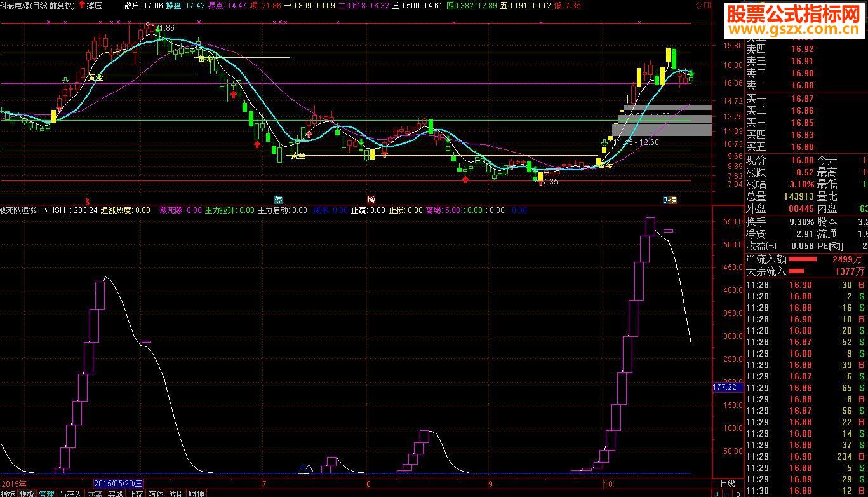Screen dimensions: 868x497
Task: Click the 卖四 row price 16.92
Action: coord(801,50)
